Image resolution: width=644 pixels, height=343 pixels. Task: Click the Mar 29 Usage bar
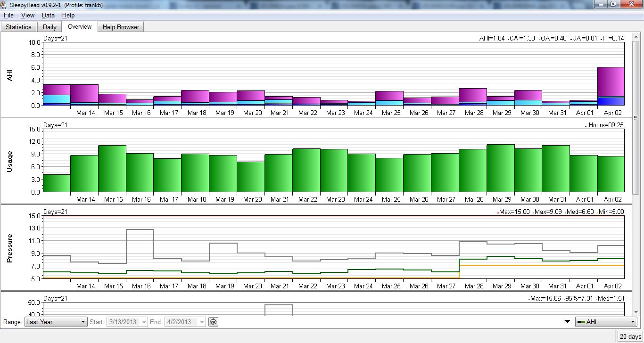[x=500, y=168]
